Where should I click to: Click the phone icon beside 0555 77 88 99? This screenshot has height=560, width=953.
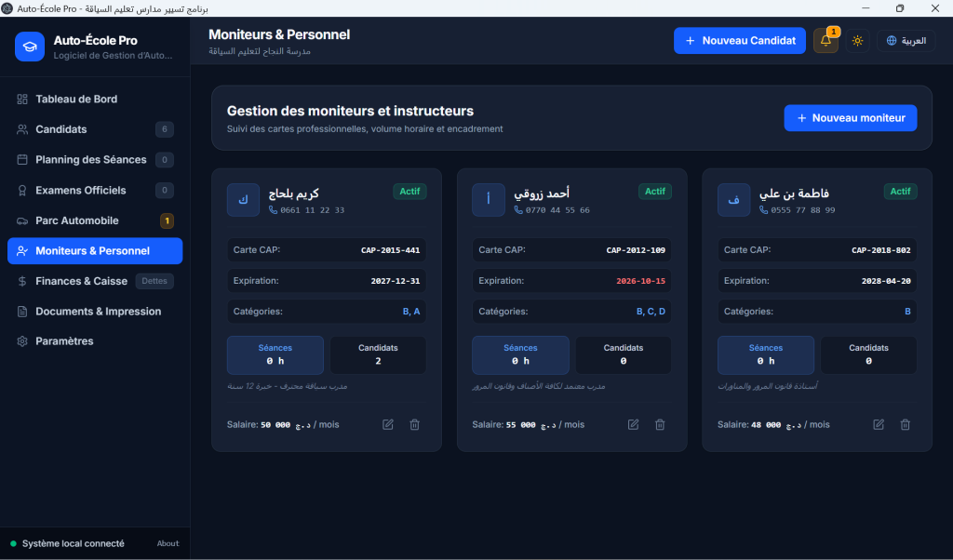(763, 210)
